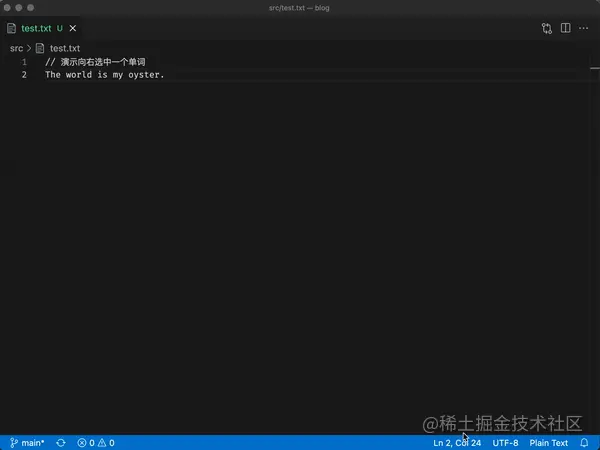The image size is (600, 450).
Task: Open the notifications bell in status bar
Action: click(x=584, y=442)
